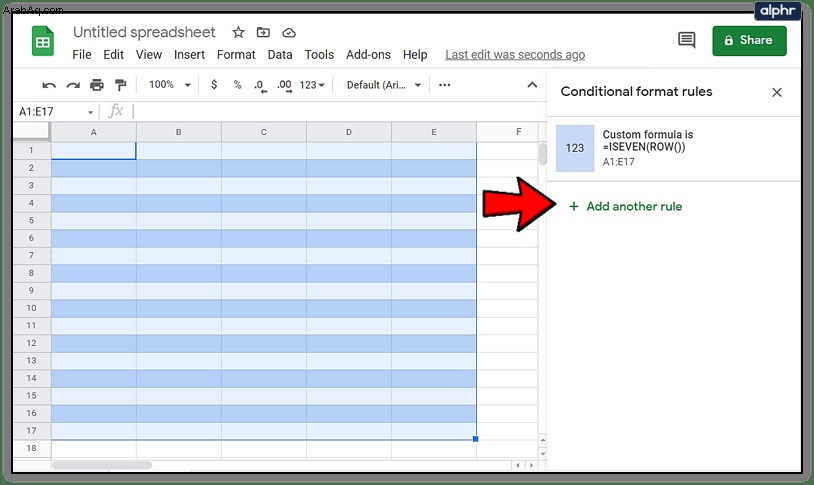This screenshot has height=485, width=814.
Task: Open the File menu
Action: pos(82,55)
